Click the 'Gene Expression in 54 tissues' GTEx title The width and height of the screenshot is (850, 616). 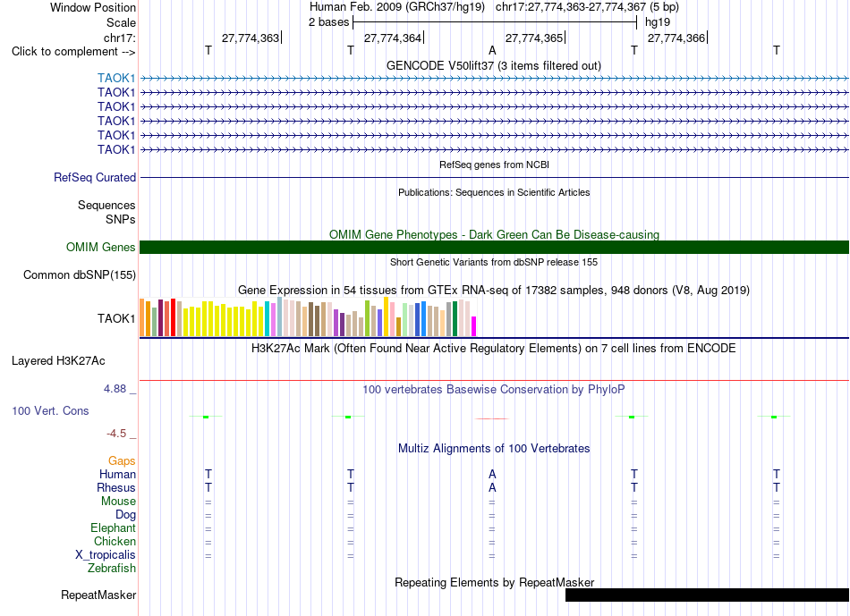[x=493, y=291]
